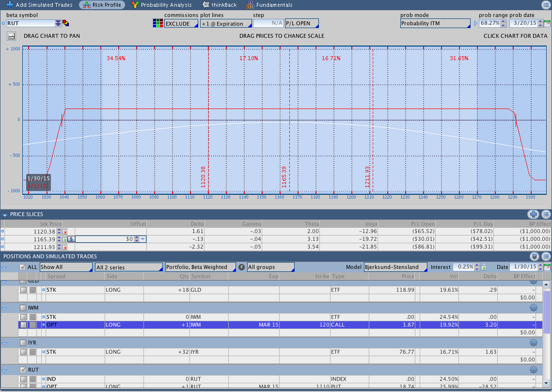Click the dollar sign offset mode button
The height and width of the screenshot is (392, 552).
(71, 239)
